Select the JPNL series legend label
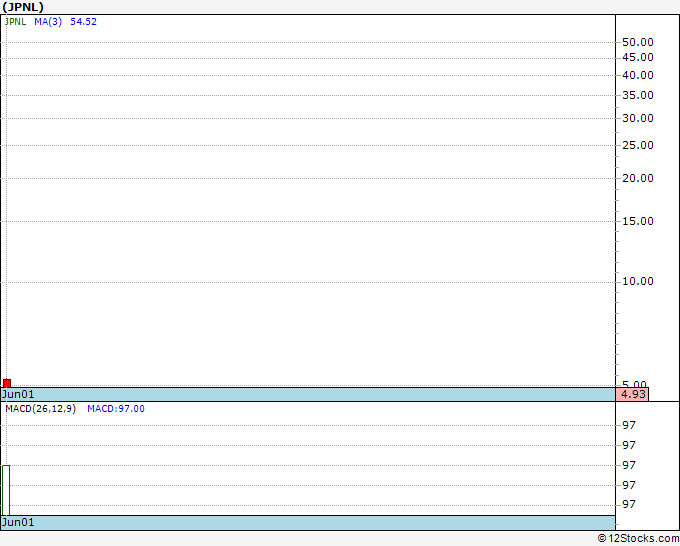Screen dimensions: 680x546 pos(15,22)
